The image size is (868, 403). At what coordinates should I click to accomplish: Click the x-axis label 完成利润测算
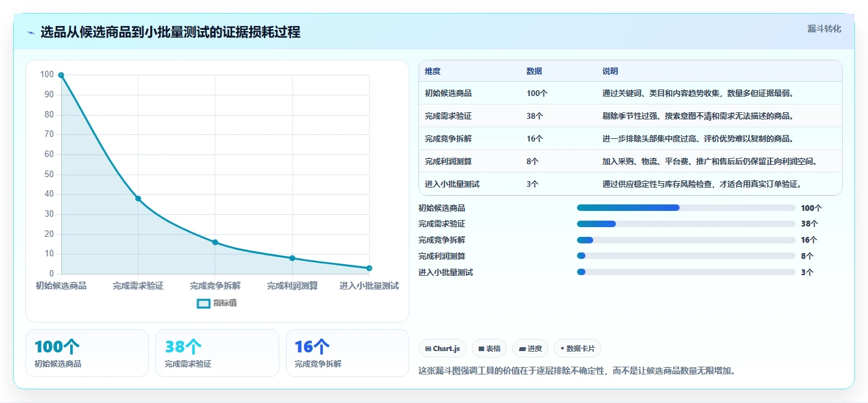292,286
